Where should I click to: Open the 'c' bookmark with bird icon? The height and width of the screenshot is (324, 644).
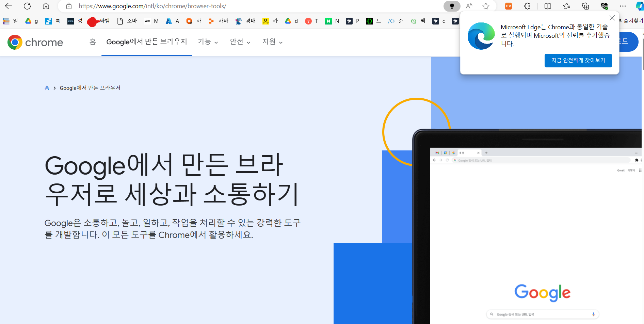[x=439, y=21]
